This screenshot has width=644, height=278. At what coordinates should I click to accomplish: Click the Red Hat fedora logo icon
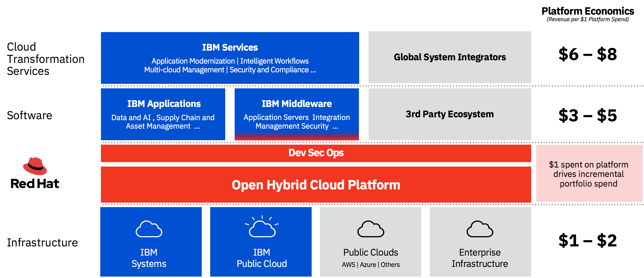coord(35,166)
